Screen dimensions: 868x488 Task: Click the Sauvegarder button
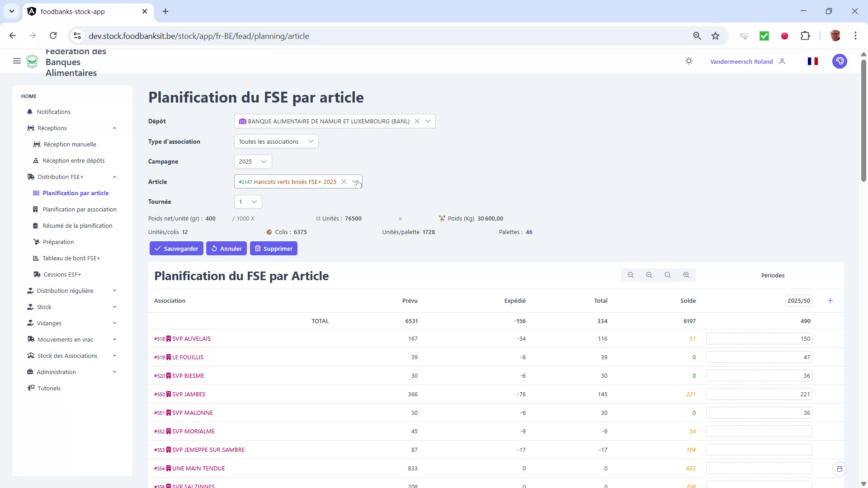(176, 248)
